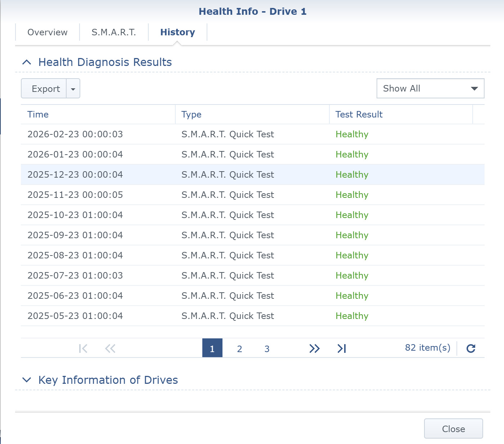Expand Key Information of Drives section
The width and height of the screenshot is (504, 444).
(x=27, y=380)
